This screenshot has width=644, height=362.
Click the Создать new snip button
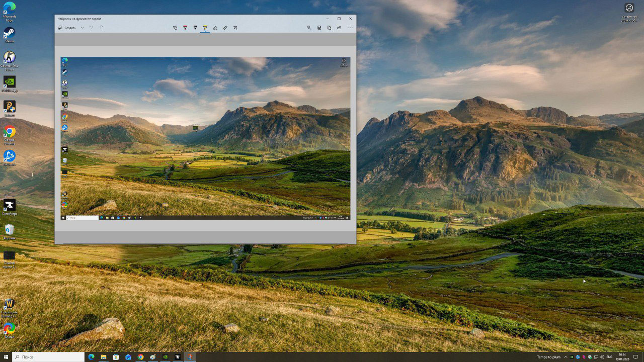click(x=67, y=28)
